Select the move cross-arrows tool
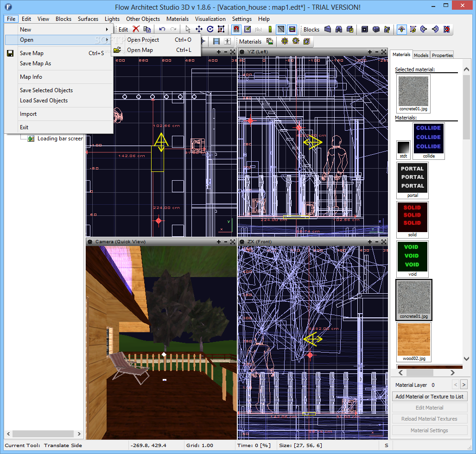Image resolution: width=476 pixels, height=454 pixels. coord(199,29)
